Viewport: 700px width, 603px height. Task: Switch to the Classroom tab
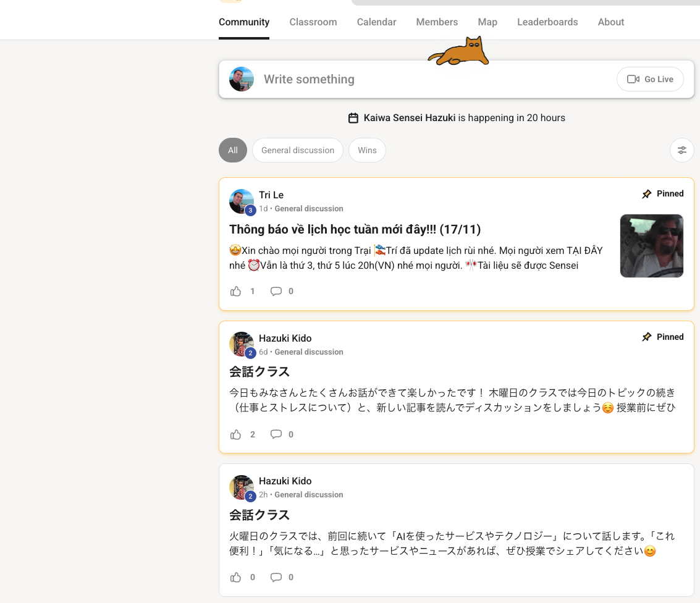coord(313,22)
